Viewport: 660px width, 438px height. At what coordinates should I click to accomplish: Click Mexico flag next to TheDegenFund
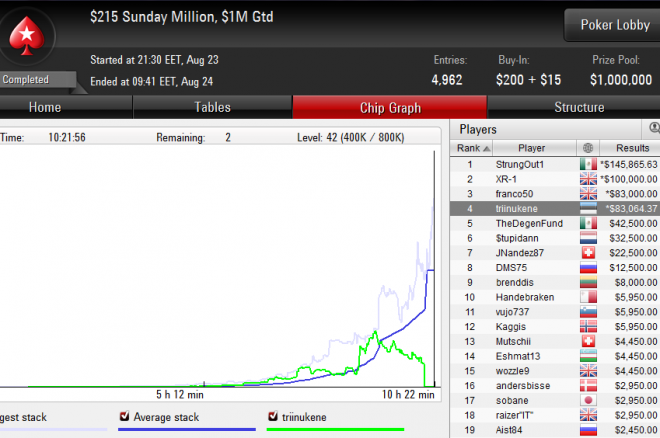[x=588, y=223]
